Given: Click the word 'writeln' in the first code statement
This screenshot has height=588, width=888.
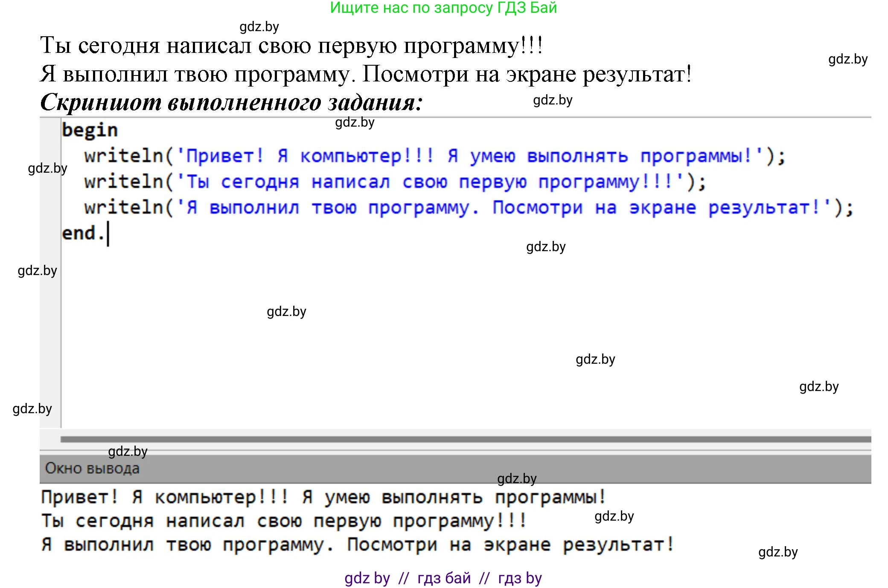Looking at the screenshot, I should pos(124,156).
